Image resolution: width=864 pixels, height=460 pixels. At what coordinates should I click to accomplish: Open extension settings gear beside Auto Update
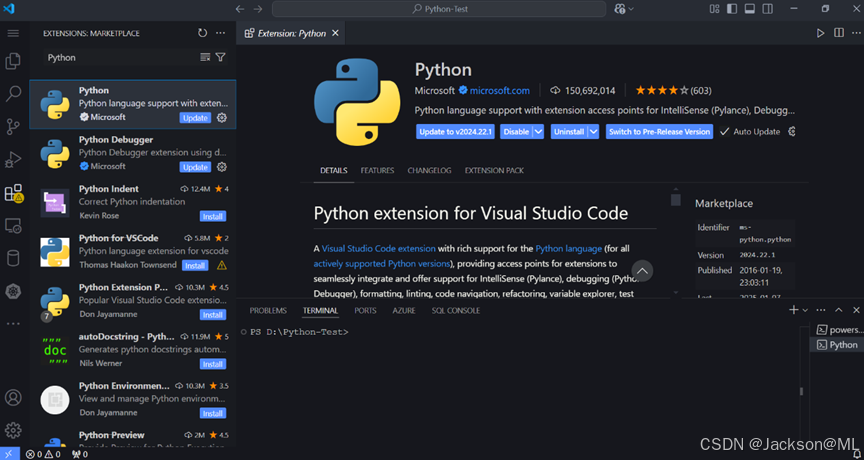(x=792, y=132)
